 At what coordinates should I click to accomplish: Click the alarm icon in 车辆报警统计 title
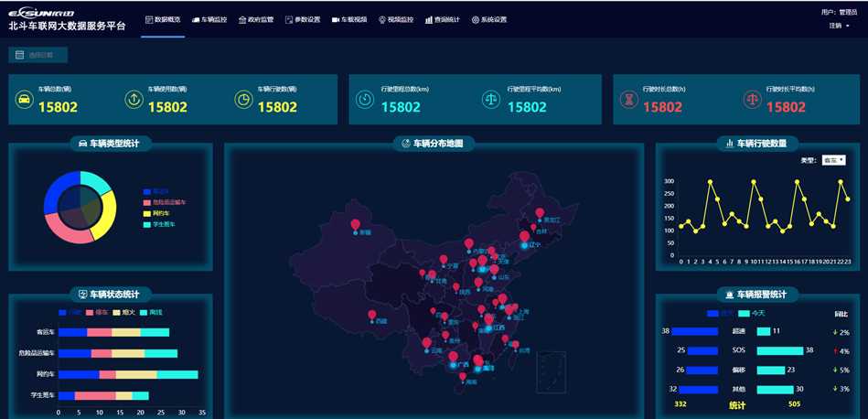click(x=730, y=295)
